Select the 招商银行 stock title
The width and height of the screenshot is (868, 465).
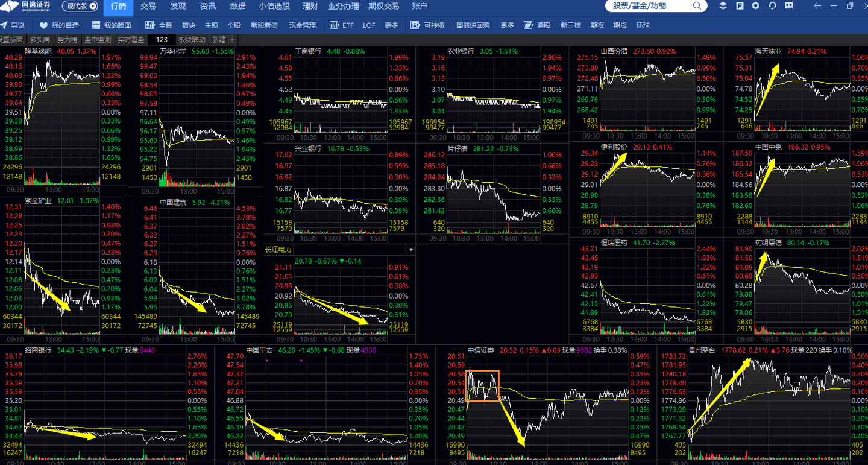[39, 350]
